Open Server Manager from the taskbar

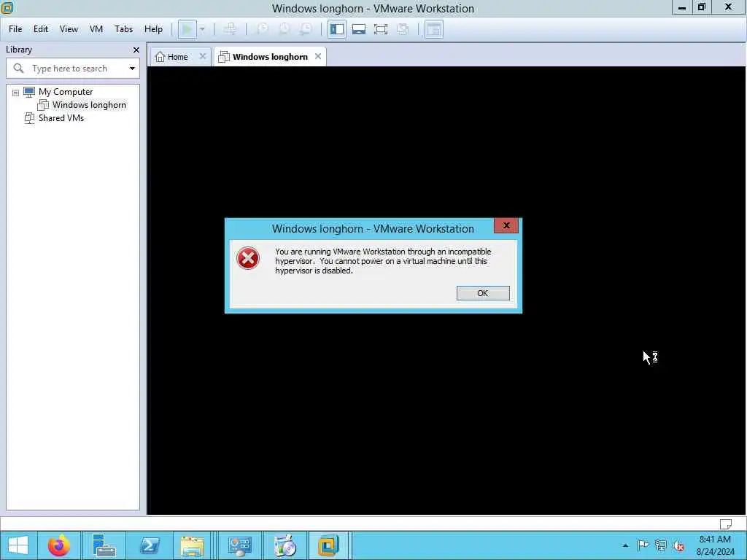pyautogui.click(x=104, y=545)
